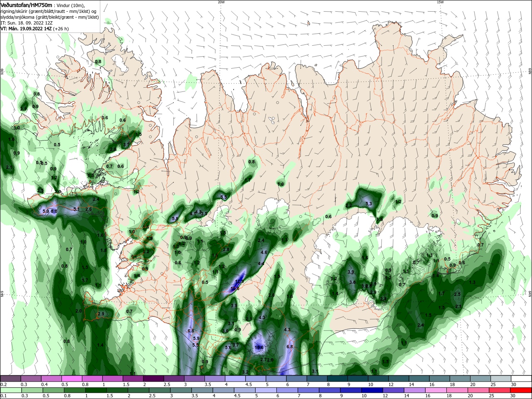Click the palest green first swatch in the bottom legend

11,390
